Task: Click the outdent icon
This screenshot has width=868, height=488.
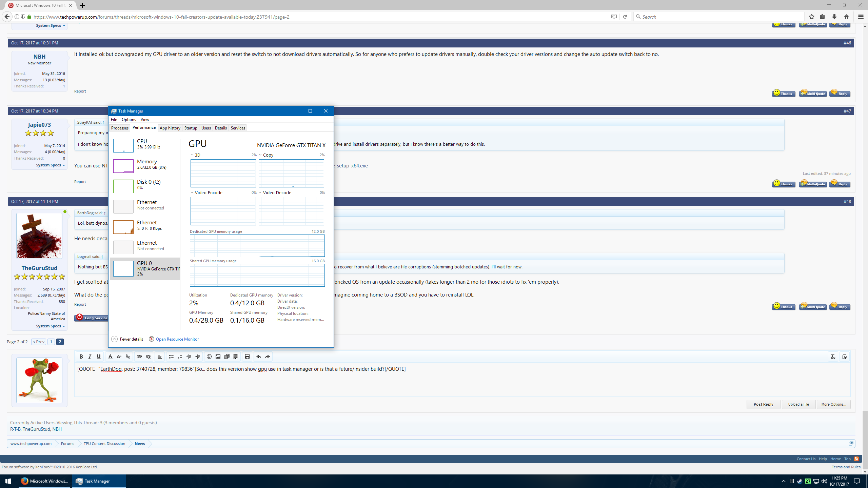Action: (189, 357)
